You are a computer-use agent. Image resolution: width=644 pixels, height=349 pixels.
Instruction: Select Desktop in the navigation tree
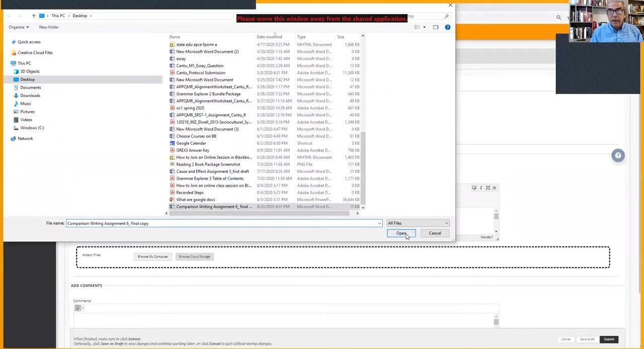coord(27,79)
